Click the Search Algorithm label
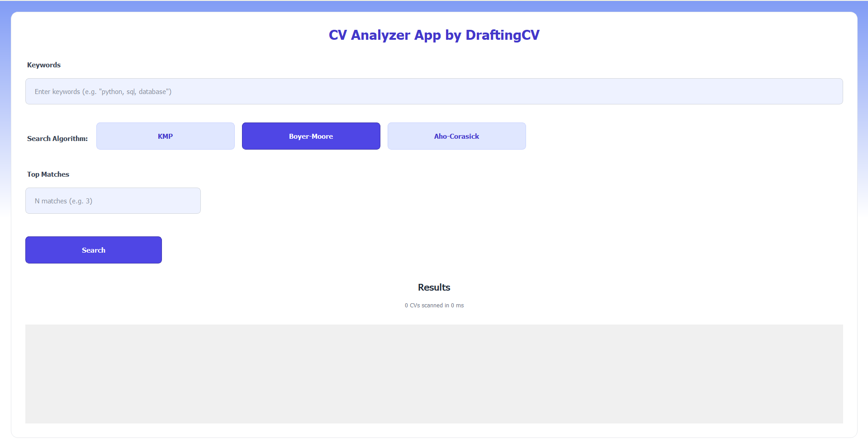The image size is (868, 447). click(57, 139)
